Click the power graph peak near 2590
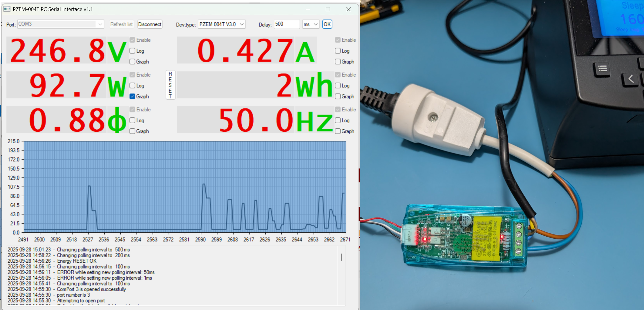This screenshot has height=310, width=644. (x=204, y=184)
